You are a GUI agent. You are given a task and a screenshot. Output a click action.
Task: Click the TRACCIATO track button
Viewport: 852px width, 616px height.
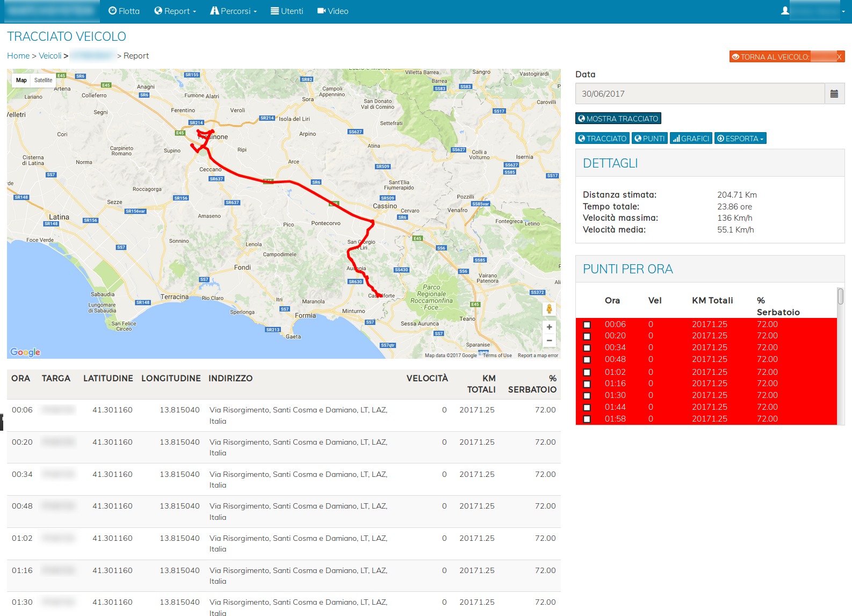pyautogui.click(x=602, y=139)
